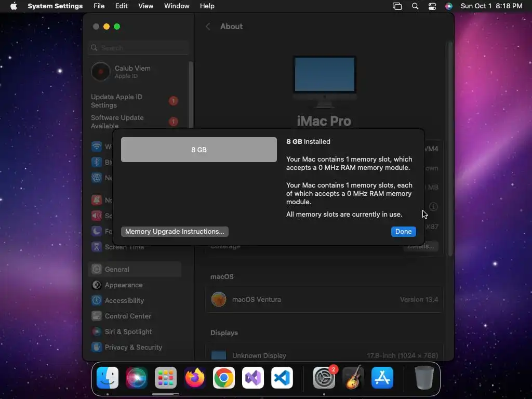The width and height of the screenshot is (532, 399).
Task: Click the Done button in memory dialog
Action: (x=403, y=231)
